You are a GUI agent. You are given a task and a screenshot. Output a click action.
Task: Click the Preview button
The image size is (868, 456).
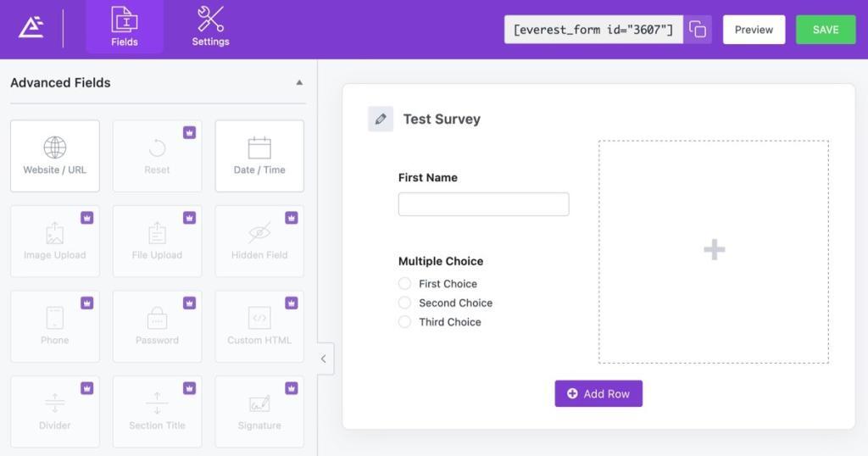[x=754, y=30]
